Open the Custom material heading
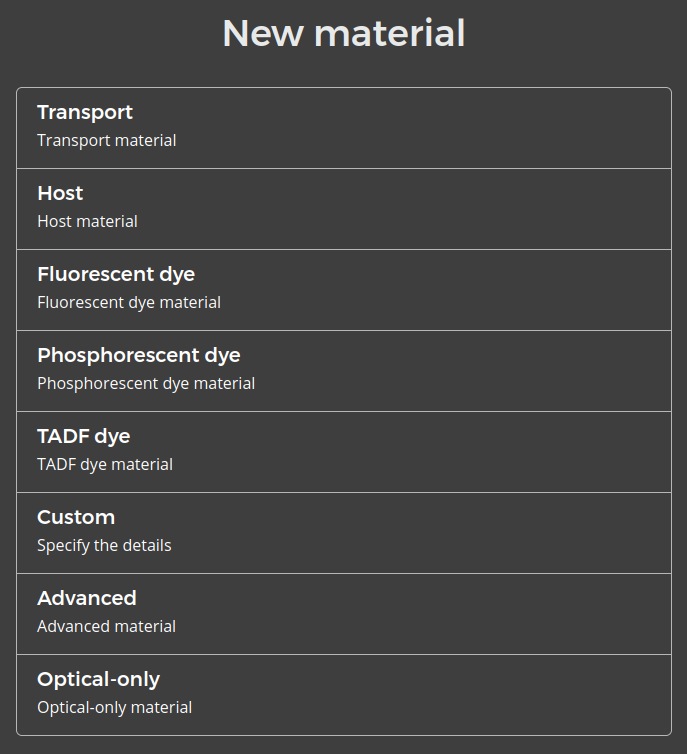Image resolution: width=687 pixels, height=754 pixels. 76,517
